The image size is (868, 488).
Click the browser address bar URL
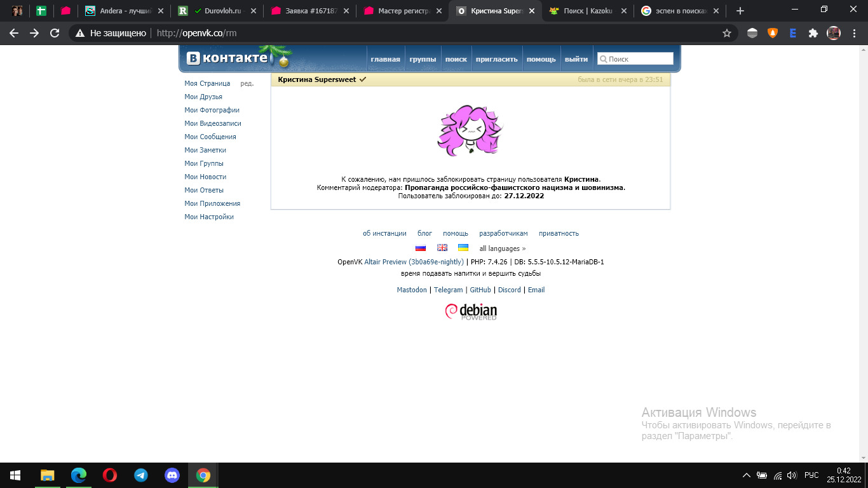pyautogui.click(x=196, y=33)
